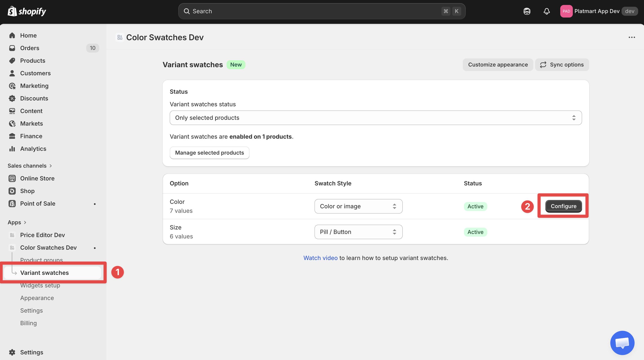Image resolution: width=644 pixels, height=360 pixels.
Task: Open Size swatch style Pill / Button dropdown
Action: [x=358, y=232]
